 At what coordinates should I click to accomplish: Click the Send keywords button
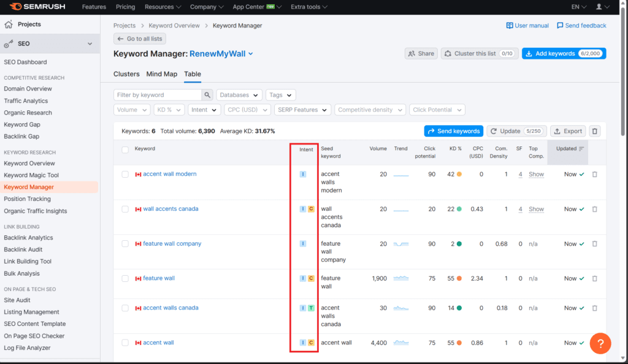pyautogui.click(x=454, y=131)
